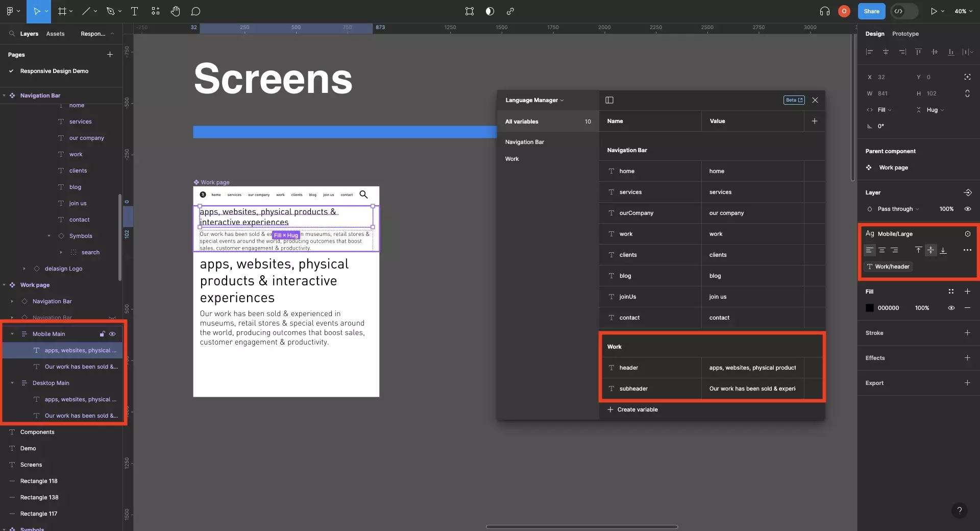Select the Text tool in toolbar
Viewport: 980px width, 531px height.
[135, 11]
